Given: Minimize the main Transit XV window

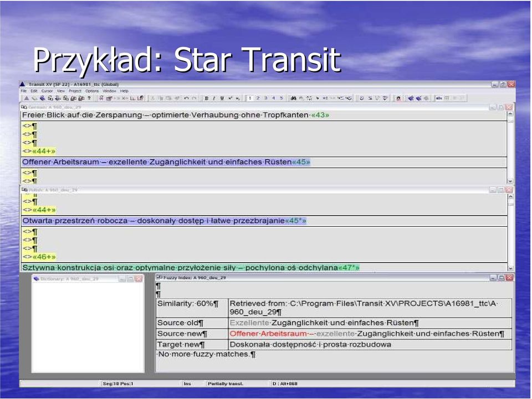Looking at the screenshot, I should click(495, 84).
